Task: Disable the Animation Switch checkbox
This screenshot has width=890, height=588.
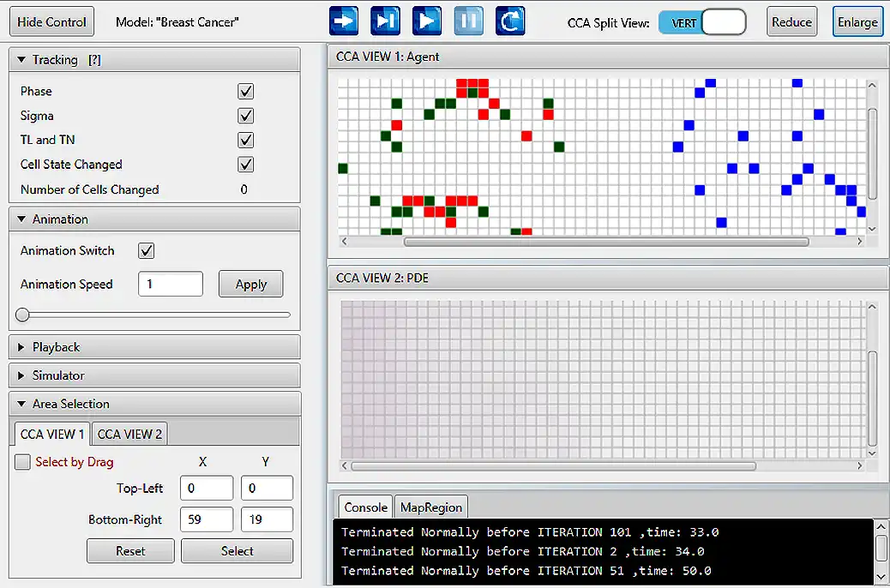Action: 146,251
